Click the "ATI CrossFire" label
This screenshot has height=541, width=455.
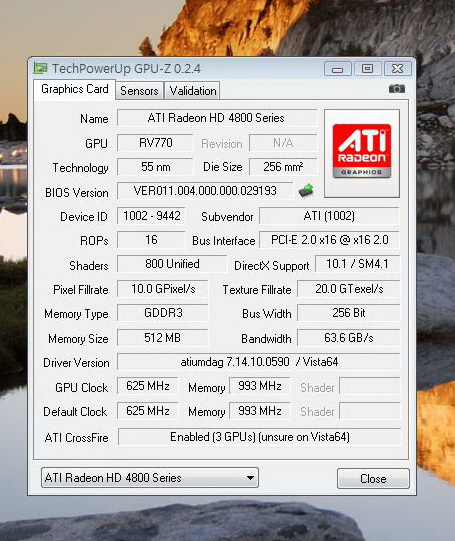tap(76, 438)
